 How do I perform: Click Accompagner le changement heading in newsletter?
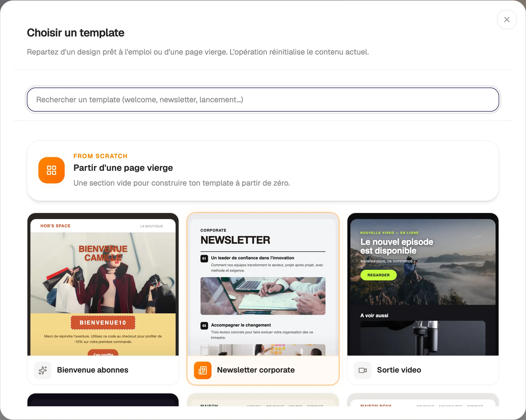241,325
